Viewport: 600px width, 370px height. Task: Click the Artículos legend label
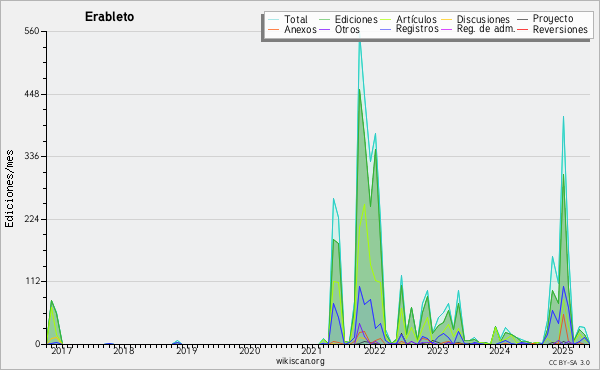(x=416, y=19)
